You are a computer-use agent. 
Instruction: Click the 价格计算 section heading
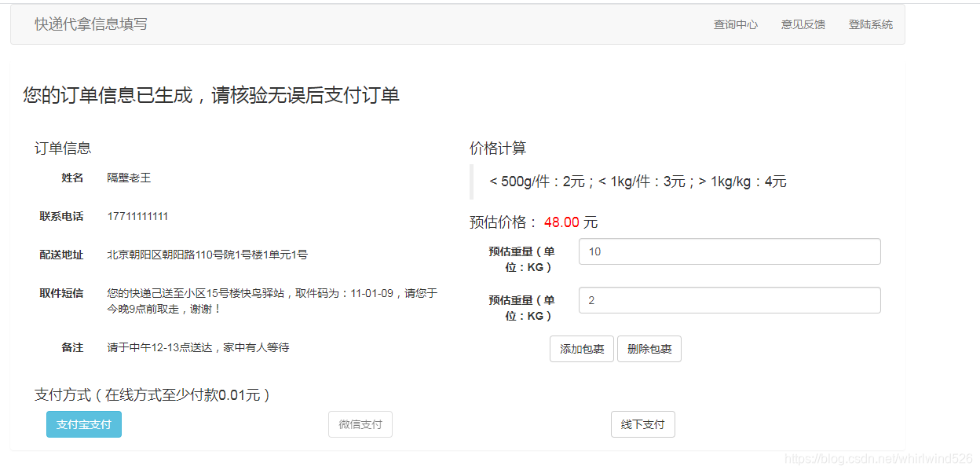pos(498,148)
